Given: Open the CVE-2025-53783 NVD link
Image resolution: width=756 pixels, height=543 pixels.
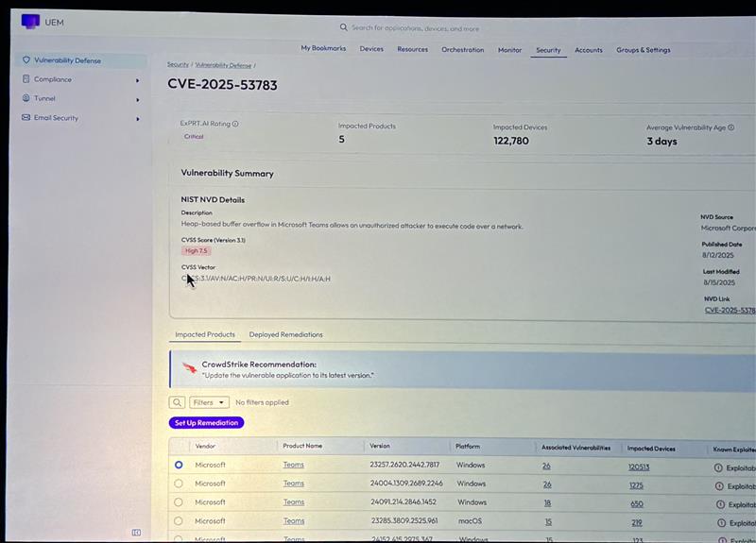Looking at the screenshot, I should coord(730,310).
